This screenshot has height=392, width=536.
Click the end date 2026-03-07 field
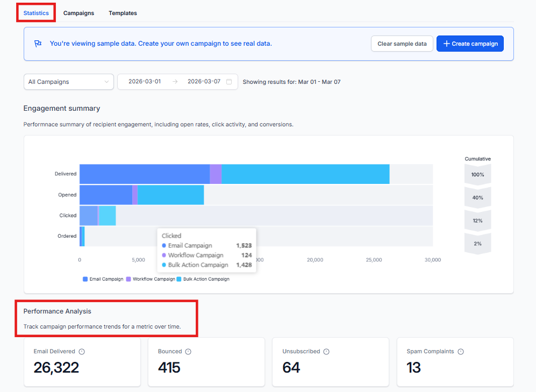point(204,82)
